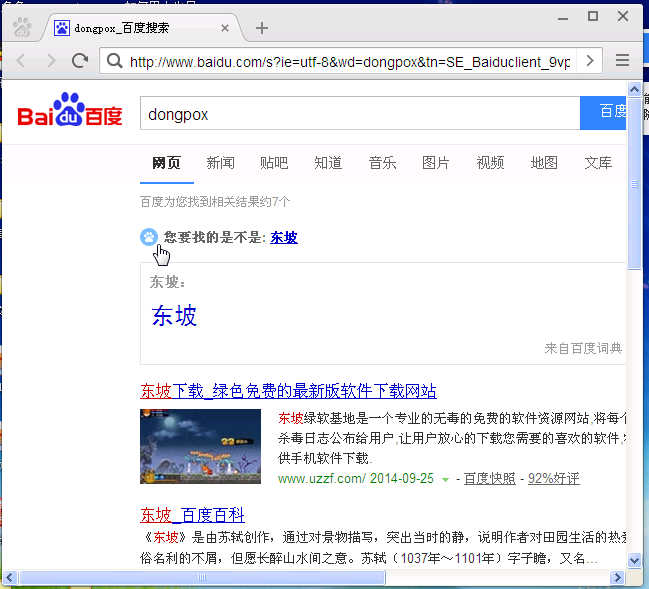Switch to 音乐 category tab
Viewport: 649px width, 589px height.
click(x=382, y=163)
